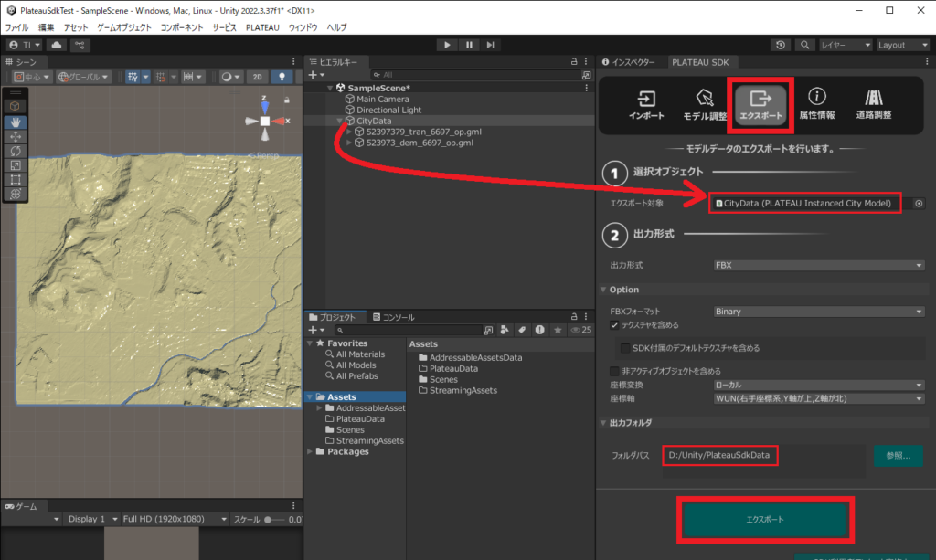The width and height of the screenshot is (936, 560).
Task: Open the 座標軸 WUN dropdown
Action: [818, 398]
